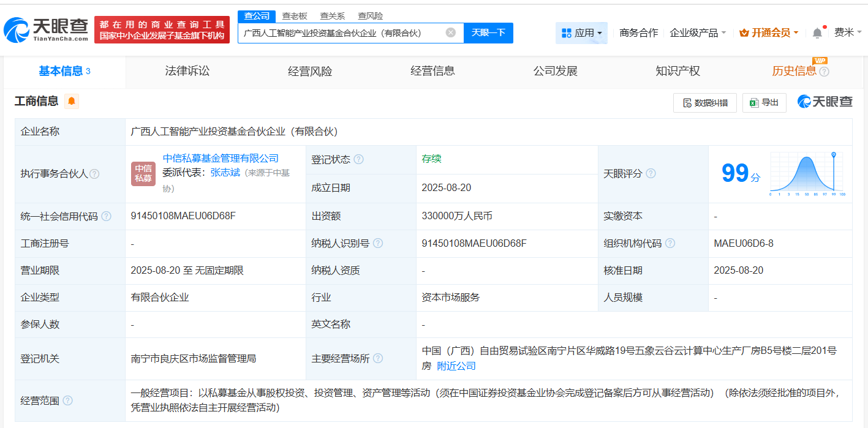Click help icon beside 历史信息 tab
Screen dimensions: 868x428
click(824, 72)
